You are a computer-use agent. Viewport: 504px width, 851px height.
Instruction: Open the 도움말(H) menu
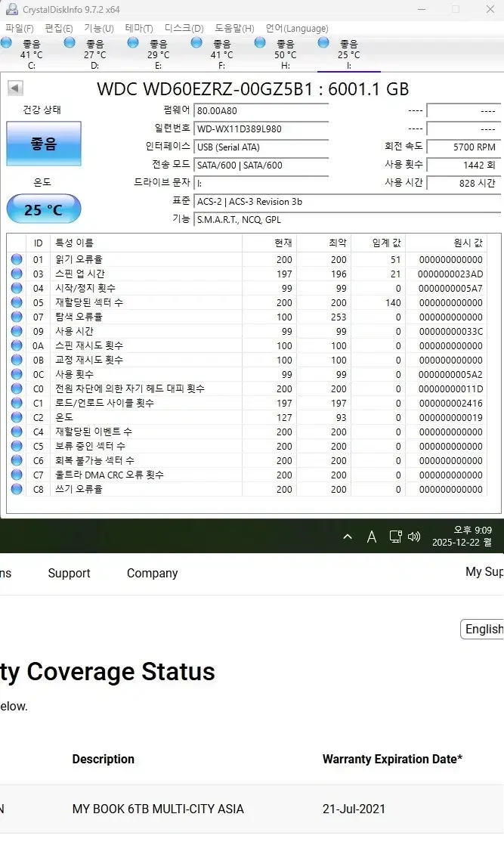tap(234, 28)
